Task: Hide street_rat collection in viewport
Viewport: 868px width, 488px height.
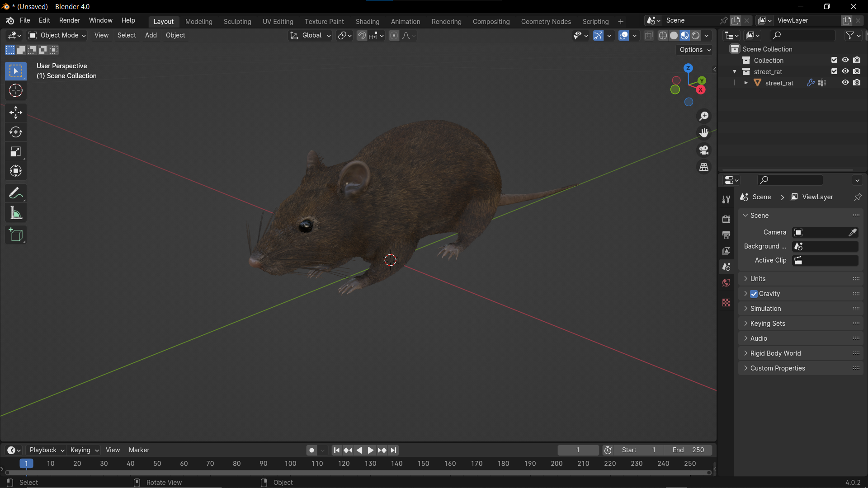Action: (x=845, y=71)
